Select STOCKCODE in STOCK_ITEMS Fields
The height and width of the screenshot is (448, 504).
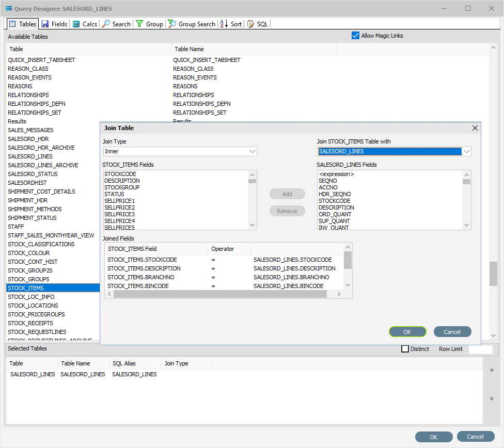pos(120,174)
